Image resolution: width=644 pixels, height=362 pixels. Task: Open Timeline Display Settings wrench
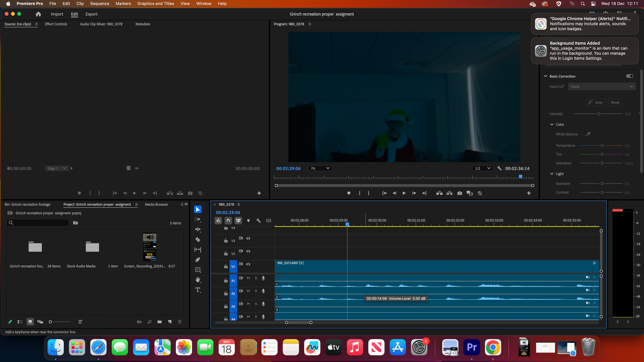[258, 221]
